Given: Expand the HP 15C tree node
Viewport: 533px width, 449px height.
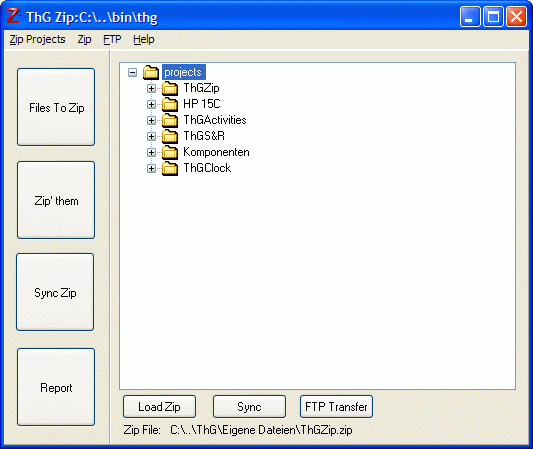Looking at the screenshot, I should coord(151,104).
